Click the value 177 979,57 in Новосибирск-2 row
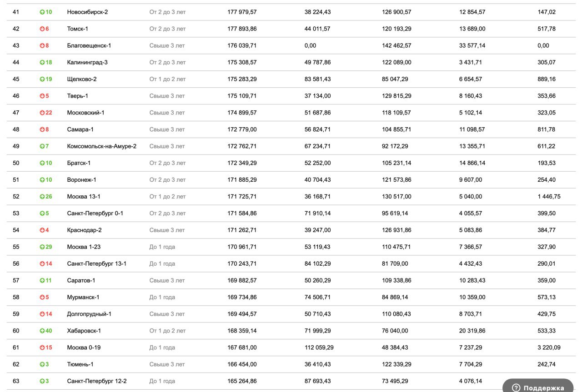The image size is (582, 392). point(242,12)
